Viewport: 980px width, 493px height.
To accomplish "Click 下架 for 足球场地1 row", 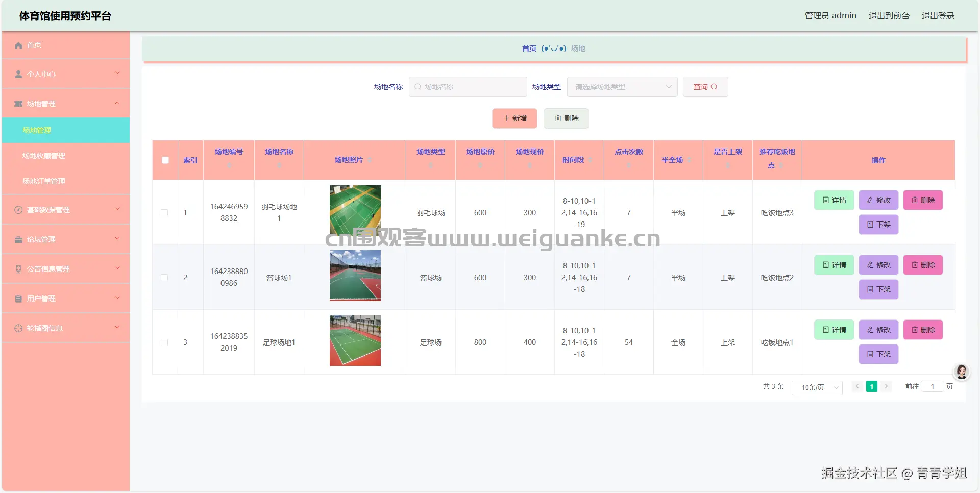I will [878, 354].
